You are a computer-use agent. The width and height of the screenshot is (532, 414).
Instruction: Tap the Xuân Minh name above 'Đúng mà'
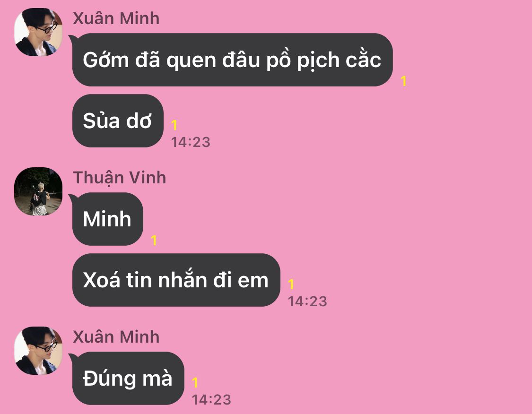(116, 336)
